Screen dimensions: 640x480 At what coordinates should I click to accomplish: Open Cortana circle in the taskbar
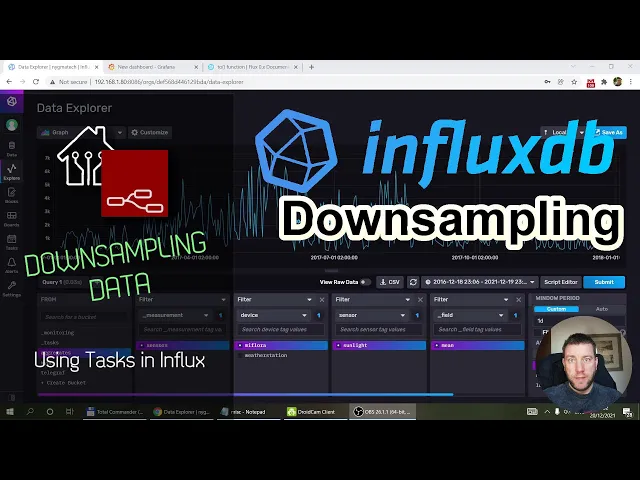(50, 411)
